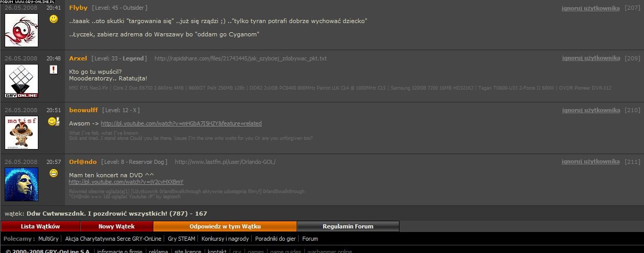Ignore user Orl@ndo via 'ignoruj użytkownika'
The height and width of the screenshot is (253, 644).
click(590, 161)
